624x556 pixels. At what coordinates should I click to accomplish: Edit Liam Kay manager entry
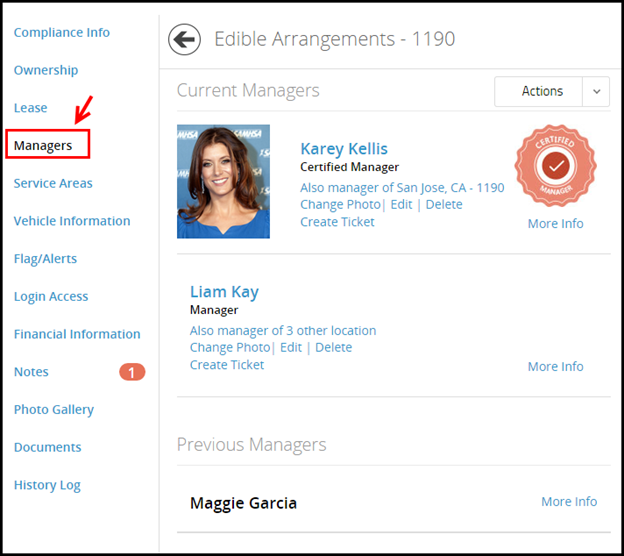tap(291, 347)
